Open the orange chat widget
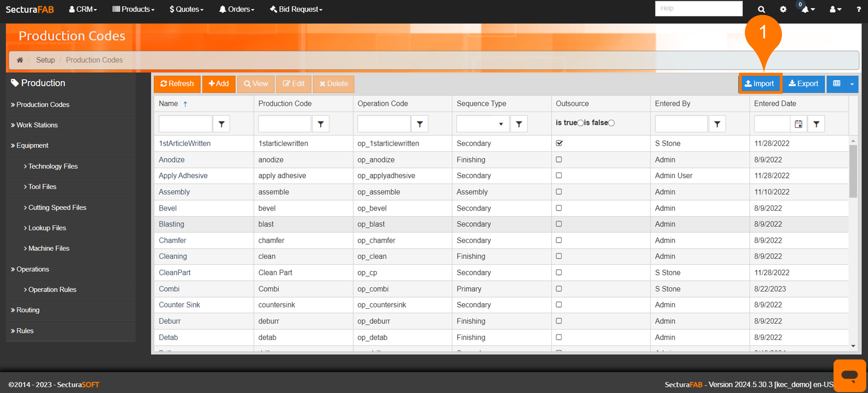Viewport: 868px width, 393px height. coord(849,375)
